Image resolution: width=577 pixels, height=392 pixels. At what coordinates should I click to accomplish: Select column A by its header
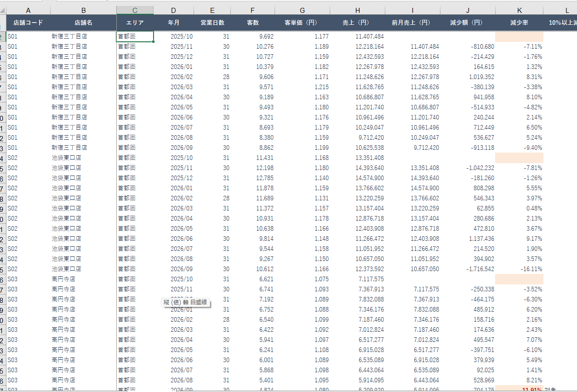tap(29, 10)
